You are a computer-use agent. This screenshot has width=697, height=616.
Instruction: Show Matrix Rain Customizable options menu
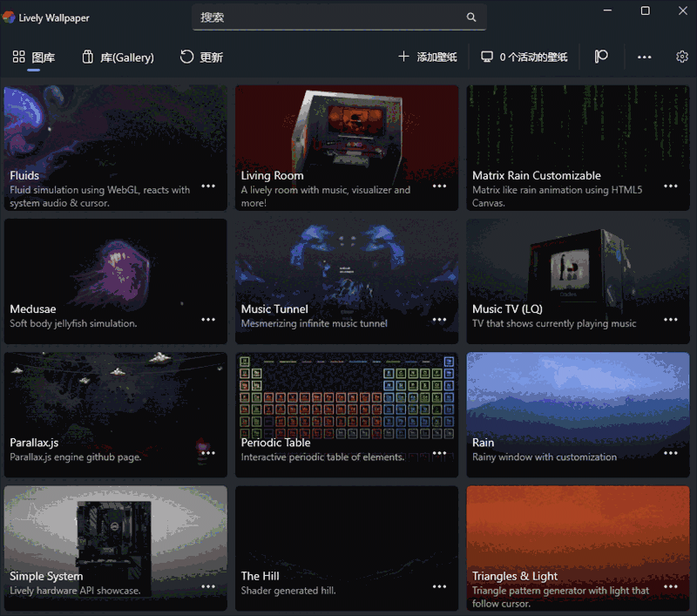point(670,186)
